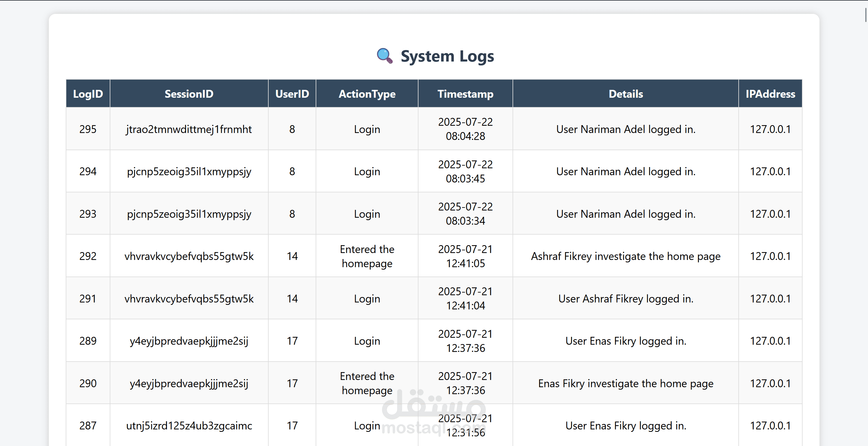The width and height of the screenshot is (868, 446).
Task: Click UserID 17 in row 289
Action: (x=292, y=341)
